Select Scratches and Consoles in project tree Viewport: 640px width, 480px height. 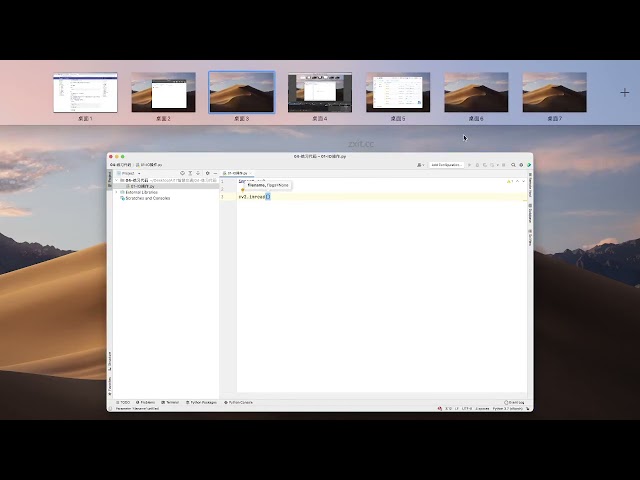coord(147,198)
